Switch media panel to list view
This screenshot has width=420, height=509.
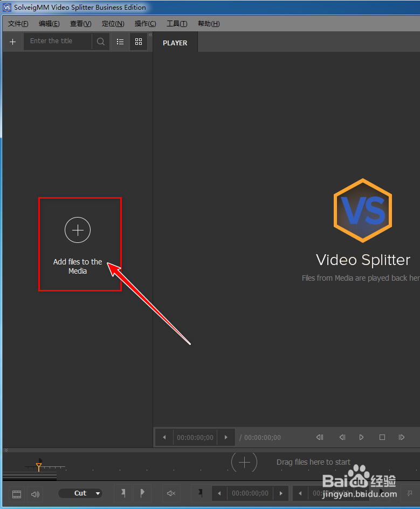coord(120,42)
